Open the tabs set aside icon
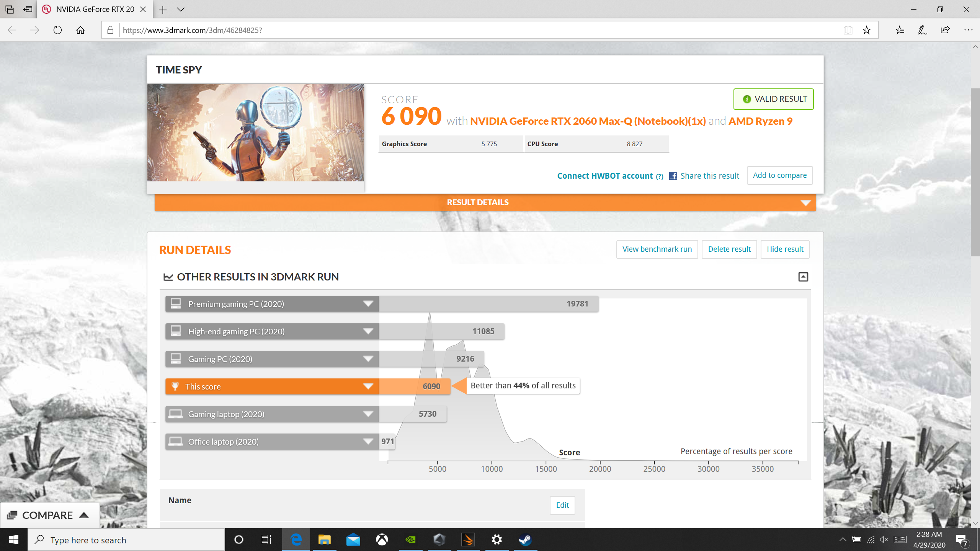This screenshot has height=551, width=980. (x=10, y=9)
